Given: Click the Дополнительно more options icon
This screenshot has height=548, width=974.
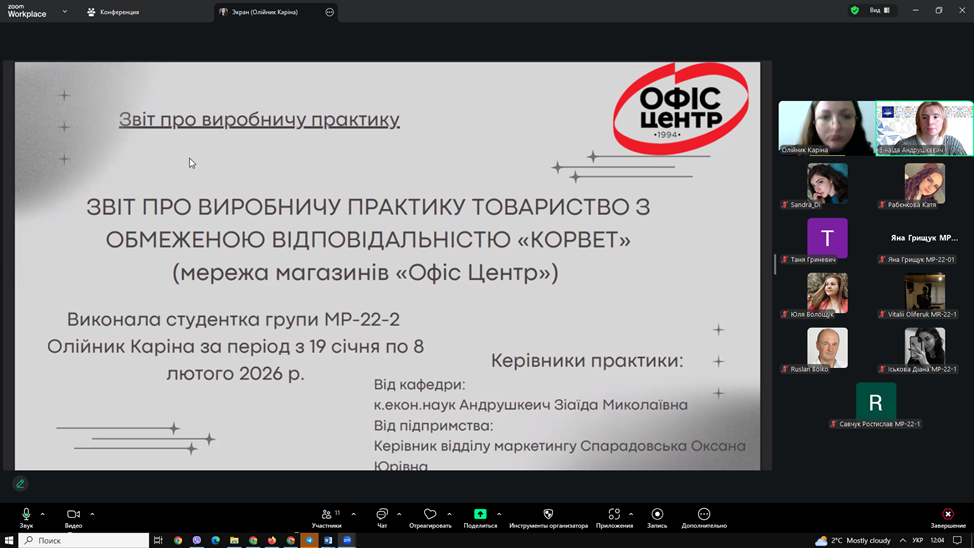Looking at the screenshot, I should [x=704, y=514].
